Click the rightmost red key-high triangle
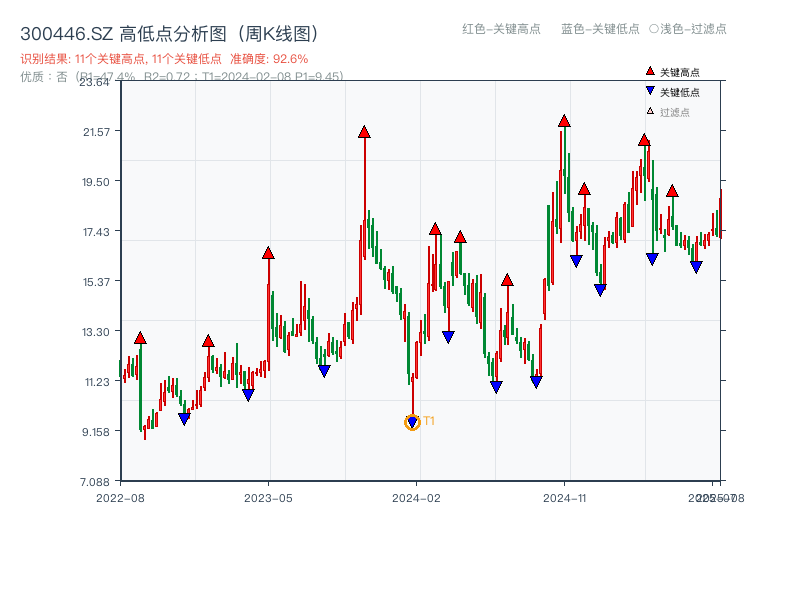This screenshot has width=800, height=600. 672,191
